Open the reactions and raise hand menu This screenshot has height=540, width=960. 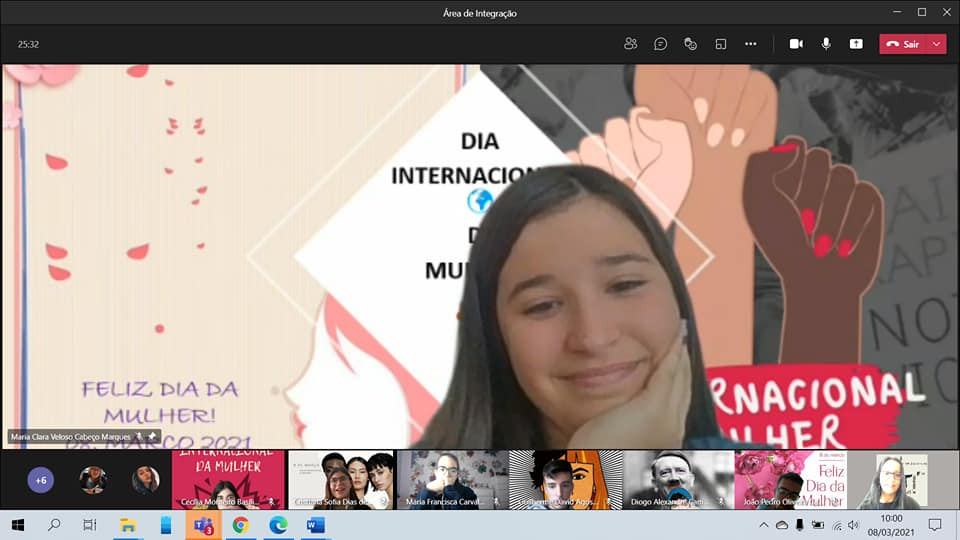click(x=690, y=44)
